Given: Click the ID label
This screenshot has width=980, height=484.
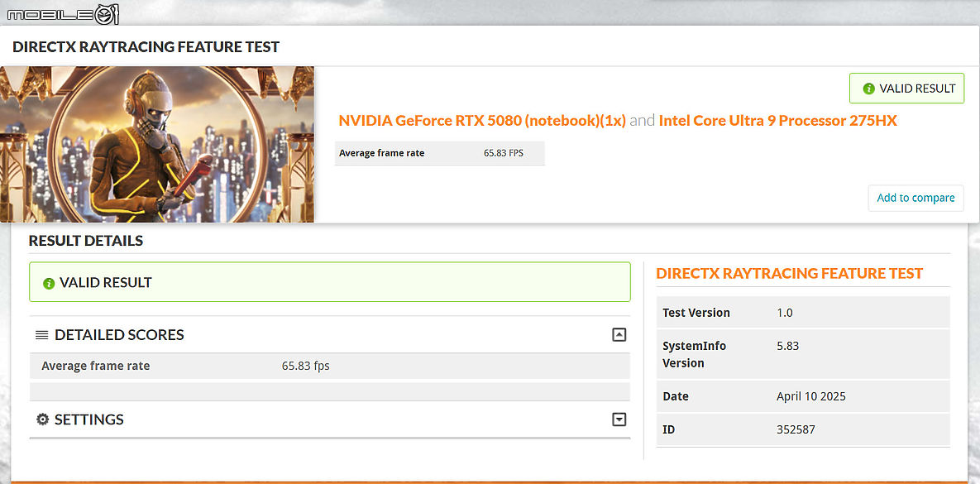Looking at the screenshot, I should 668,429.
